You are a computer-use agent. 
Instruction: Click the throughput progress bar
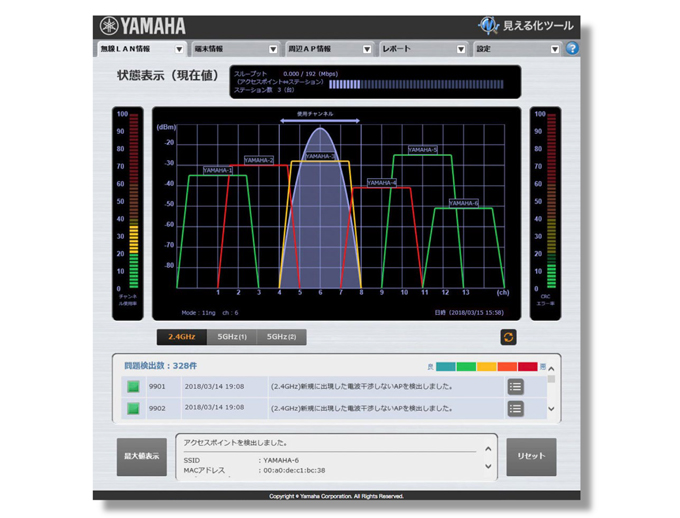point(416,85)
